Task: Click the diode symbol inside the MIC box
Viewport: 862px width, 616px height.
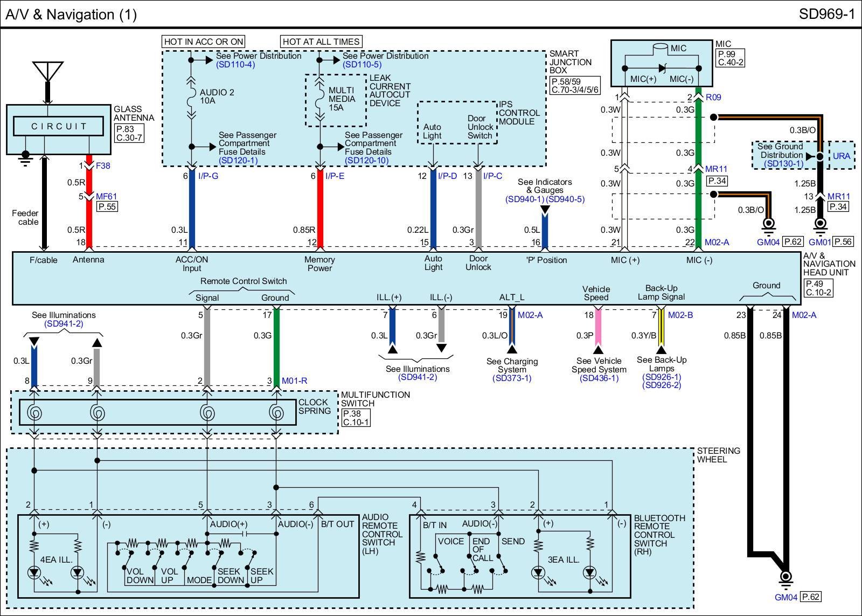Action: (662, 68)
